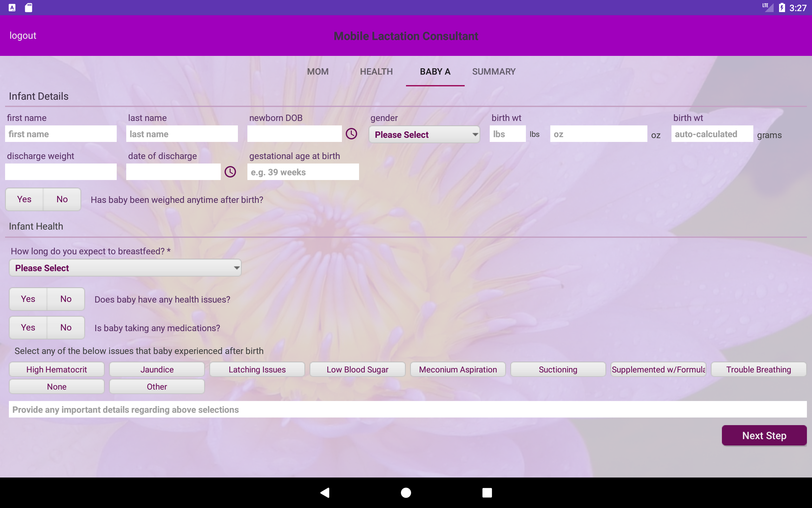
Task: Switch to the MOM tab
Action: pos(318,71)
